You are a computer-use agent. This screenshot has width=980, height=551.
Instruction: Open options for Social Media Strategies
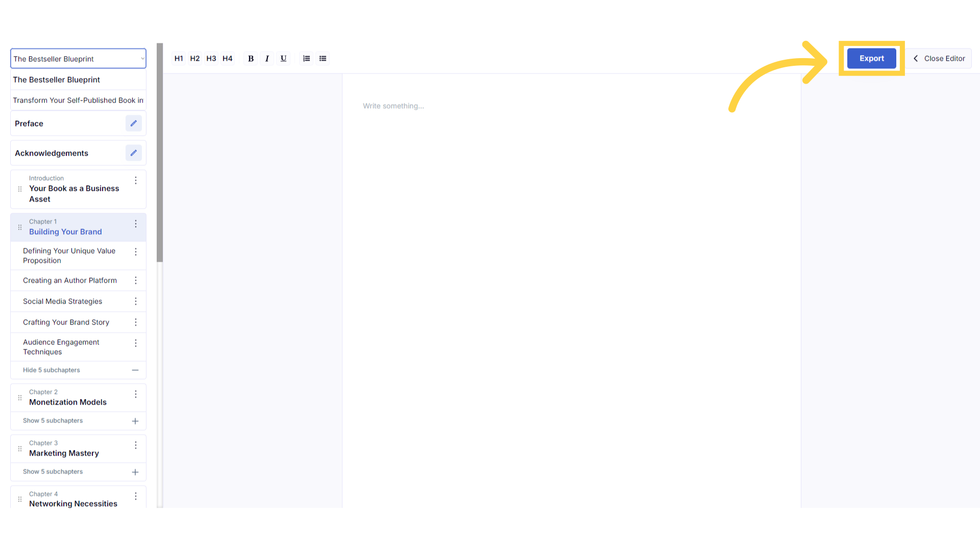click(x=136, y=302)
